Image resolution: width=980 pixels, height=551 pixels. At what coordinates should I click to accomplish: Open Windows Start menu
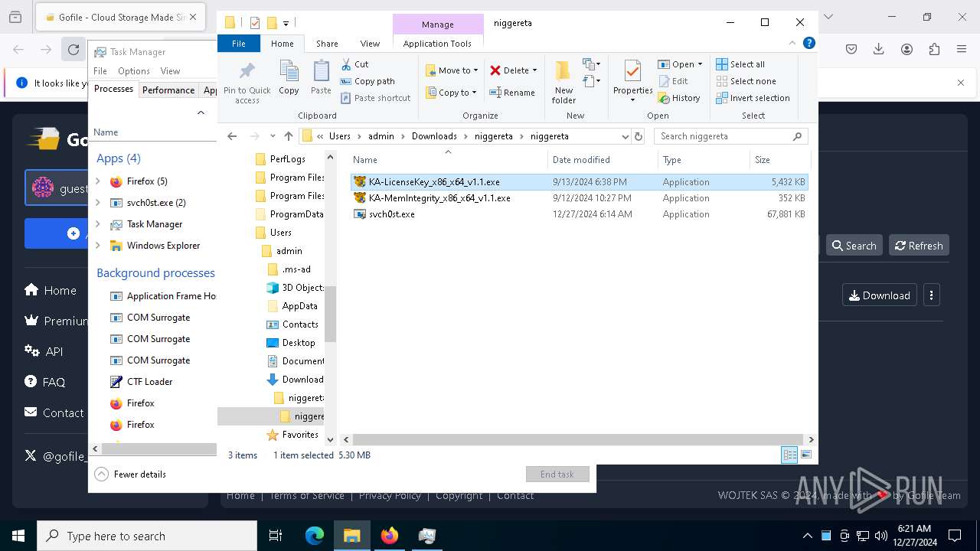[18, 536]
